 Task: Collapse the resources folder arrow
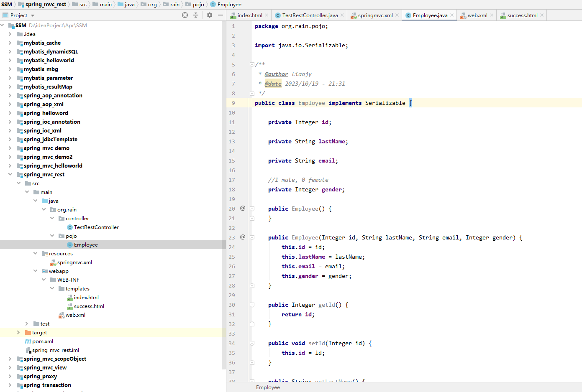36,254
